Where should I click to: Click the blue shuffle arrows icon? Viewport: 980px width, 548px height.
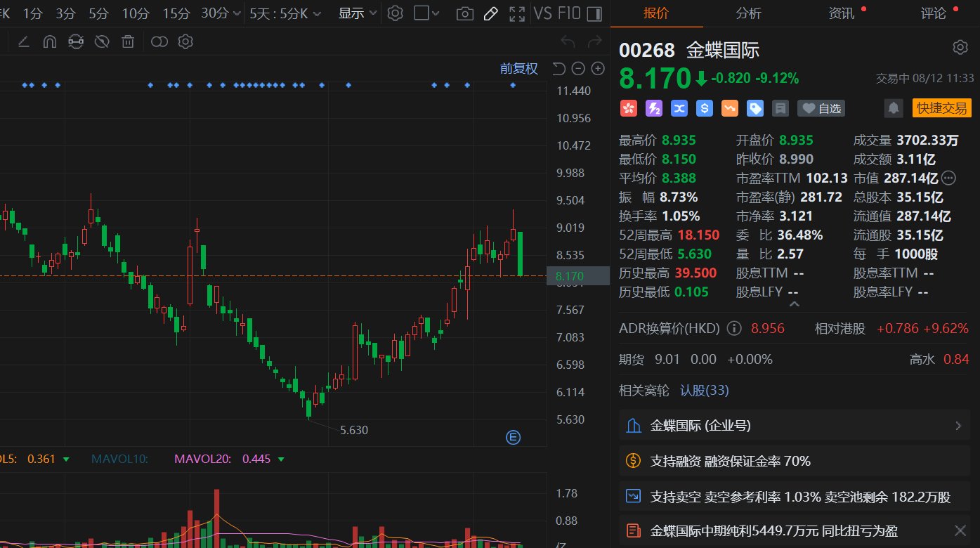679,108
